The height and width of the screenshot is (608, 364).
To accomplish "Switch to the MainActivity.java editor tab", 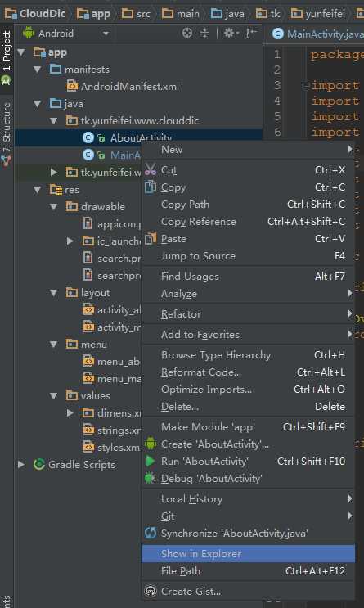I will click(317, 34).
